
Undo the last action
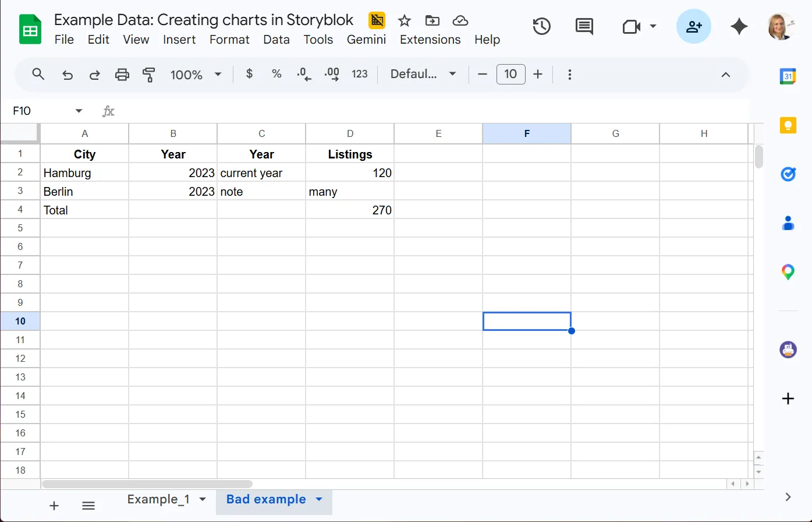[x=68, y=75]
